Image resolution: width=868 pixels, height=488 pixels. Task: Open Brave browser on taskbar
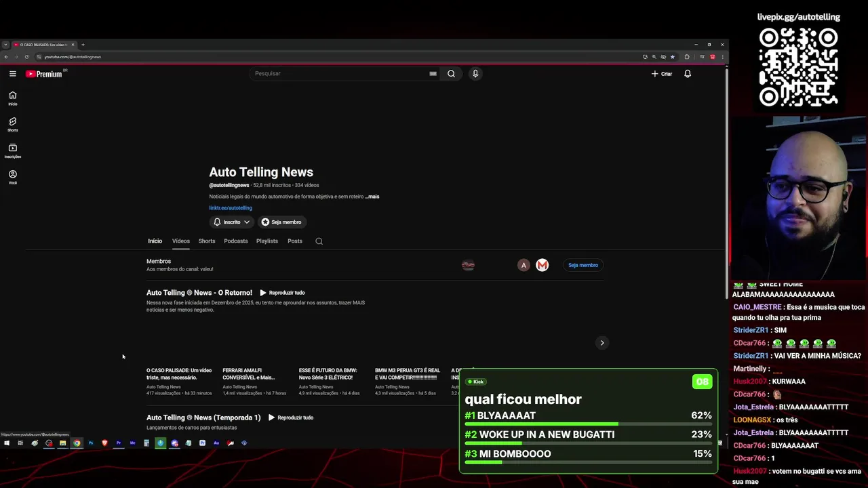click(104, 443)
